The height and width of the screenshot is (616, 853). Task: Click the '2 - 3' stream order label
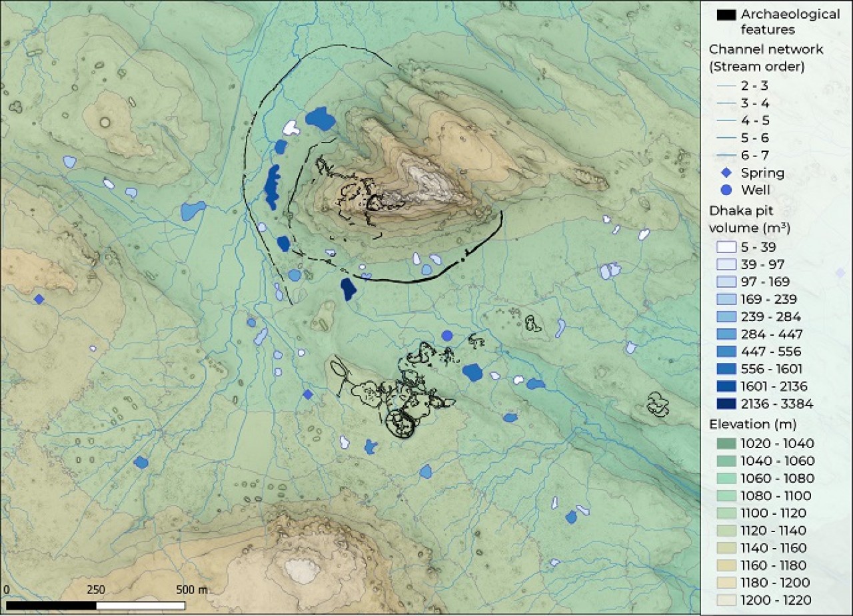click(754, 86)
